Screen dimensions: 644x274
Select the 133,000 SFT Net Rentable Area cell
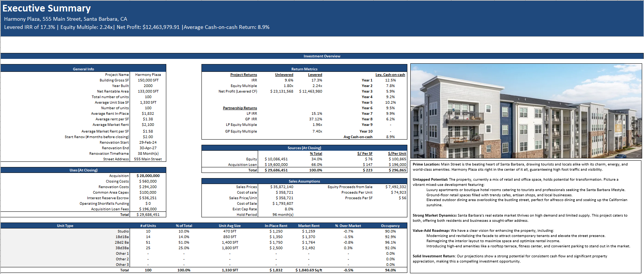click(148, 91)
